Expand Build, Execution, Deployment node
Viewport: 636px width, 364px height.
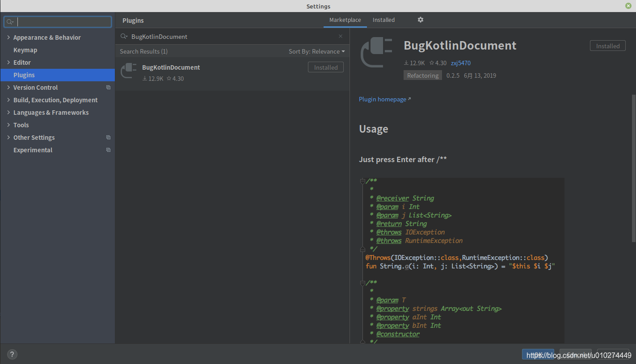(x=8, y=100)
